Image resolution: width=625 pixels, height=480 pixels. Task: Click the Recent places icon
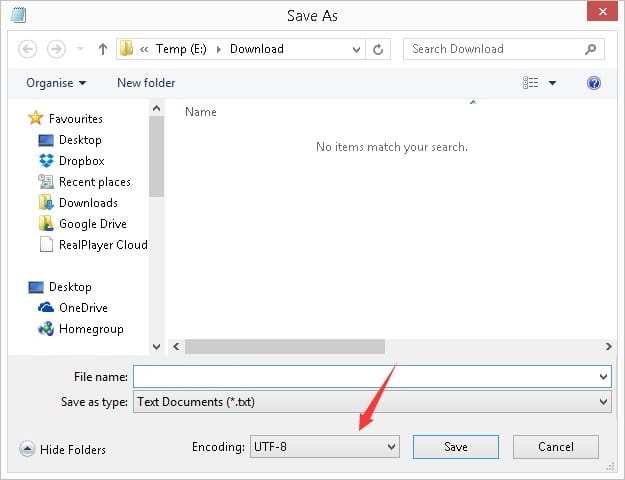46,182
